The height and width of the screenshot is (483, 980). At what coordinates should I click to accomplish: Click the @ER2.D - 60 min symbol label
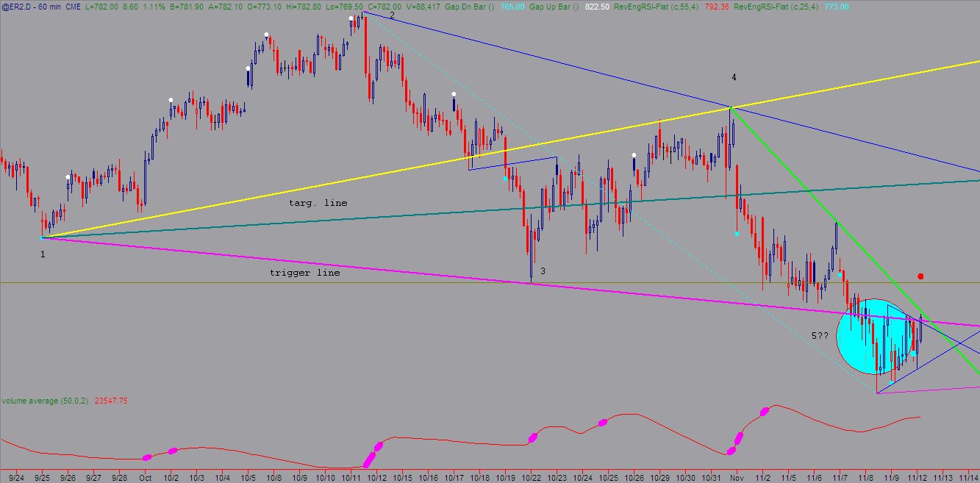[32, 6]
